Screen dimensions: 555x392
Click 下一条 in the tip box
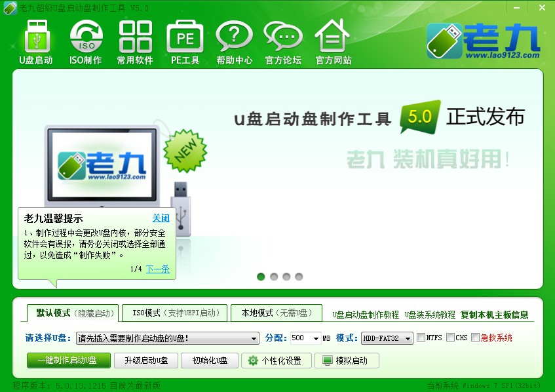point(157,269)
